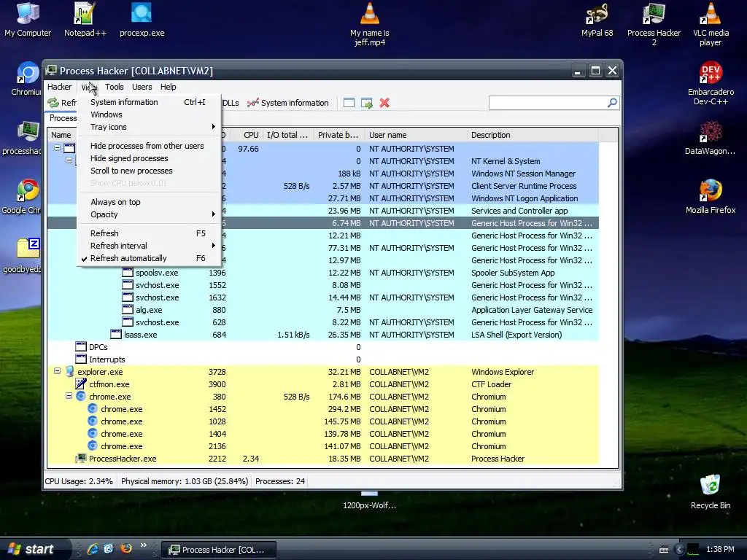Expand hidden quick launch icons chevron
This screenshot has width=747, height=560.
(x=144, y=545)
